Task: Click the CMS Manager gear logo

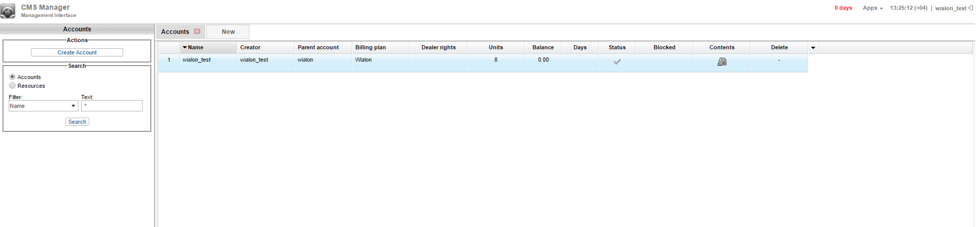Action: 8,11
